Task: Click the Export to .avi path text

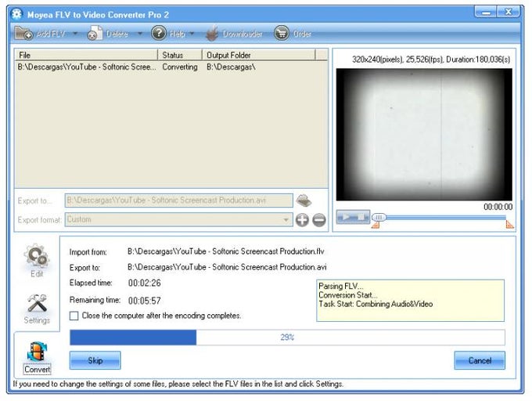Action: click(227, 267)
